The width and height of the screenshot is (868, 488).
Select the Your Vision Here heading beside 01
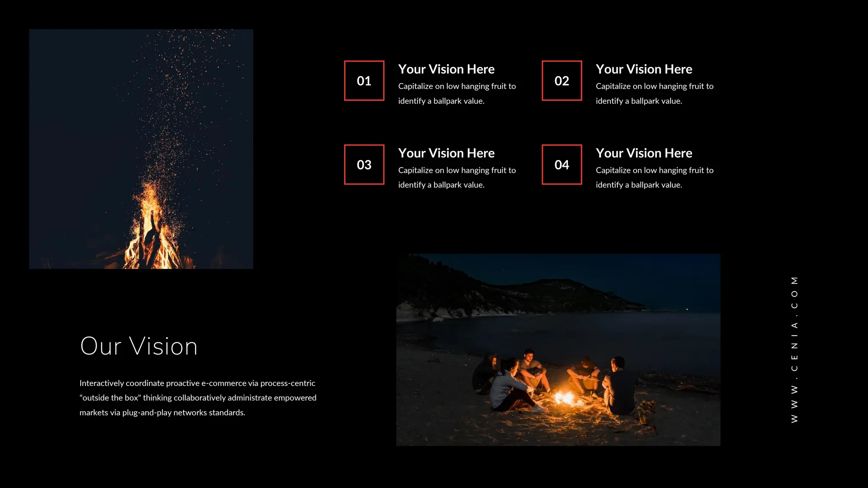tap(446, 69)
